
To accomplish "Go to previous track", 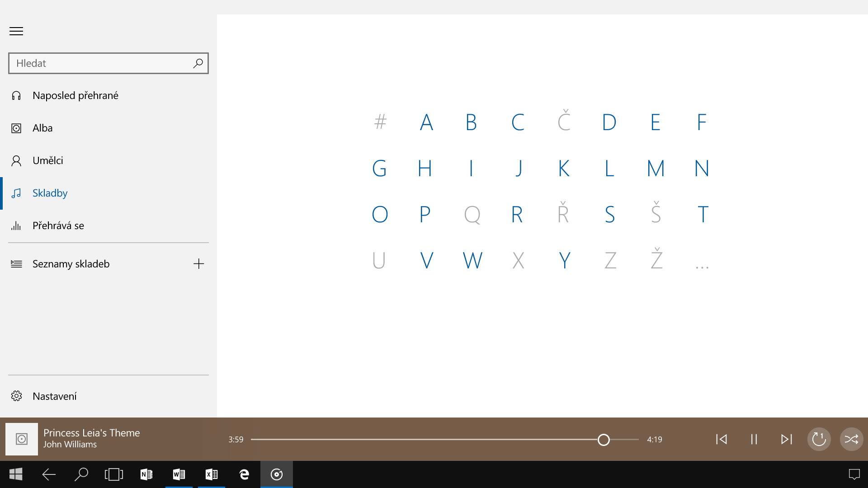I will click(722, 439).
